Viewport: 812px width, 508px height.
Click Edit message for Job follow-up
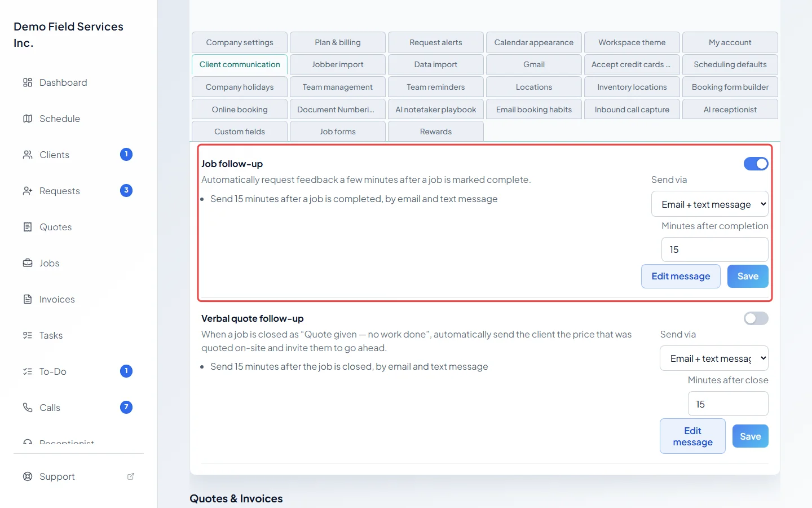coord(681,277)
